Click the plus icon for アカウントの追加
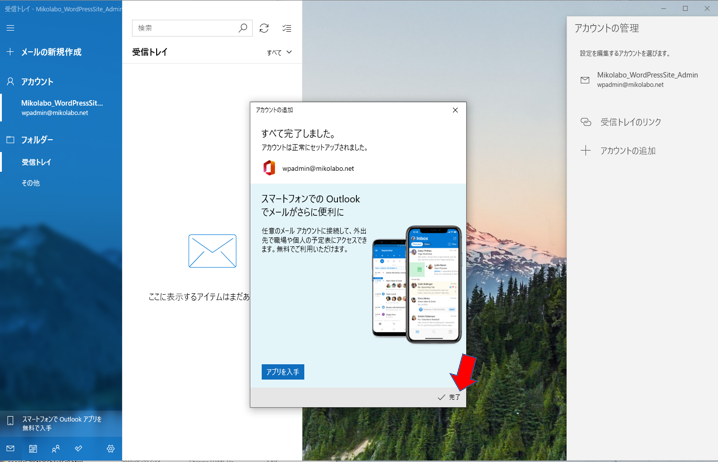 pyautogui.click(x=585, y=151)
